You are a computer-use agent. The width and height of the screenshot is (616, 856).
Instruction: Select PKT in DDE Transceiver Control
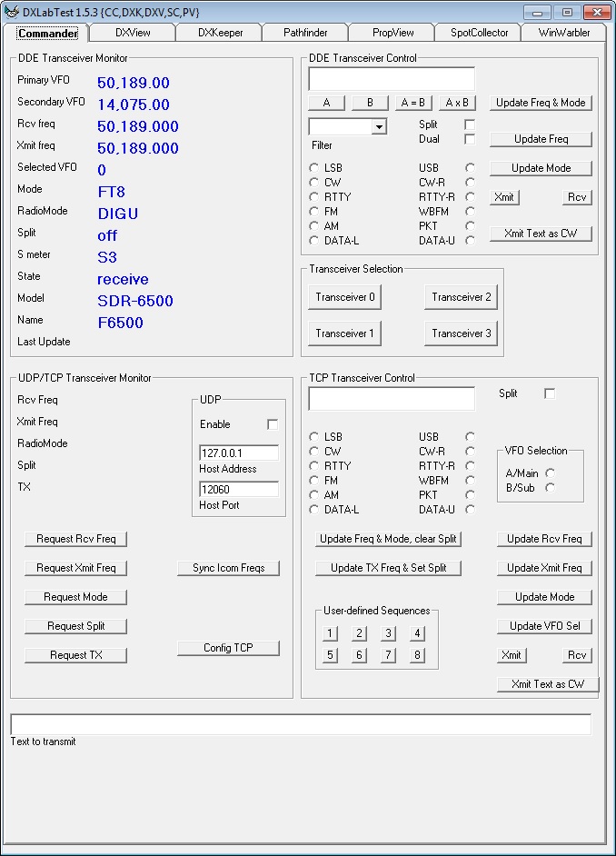(x=470, y=226)
